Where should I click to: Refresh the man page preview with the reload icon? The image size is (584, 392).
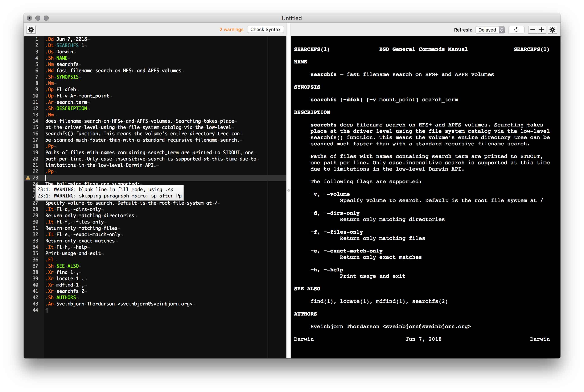(516, 29)
